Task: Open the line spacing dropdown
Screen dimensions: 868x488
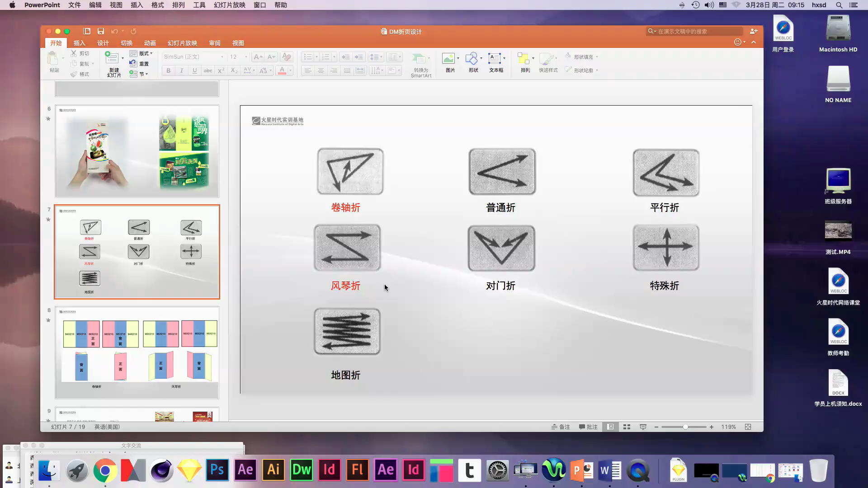Action: pos(376,57)
